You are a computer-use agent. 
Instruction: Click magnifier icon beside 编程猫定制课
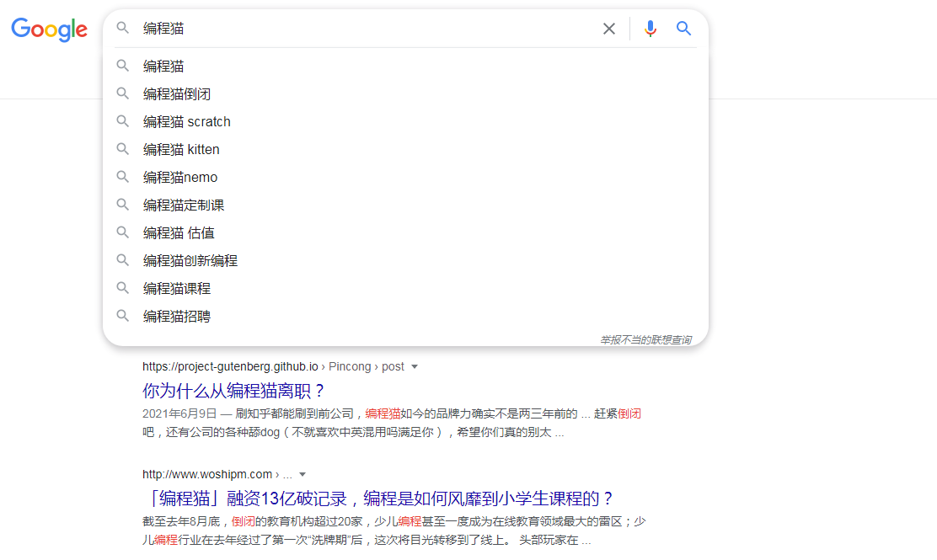pos(122,204)
